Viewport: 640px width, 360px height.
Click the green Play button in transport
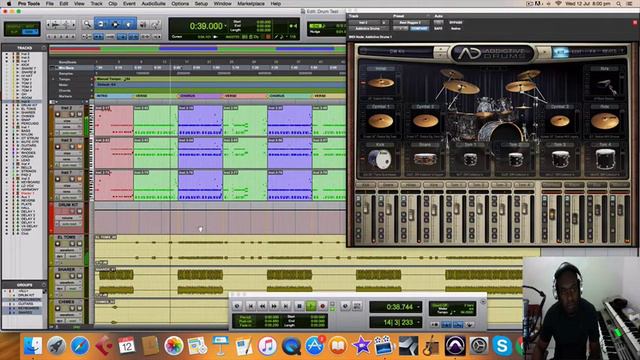pyautogui.click(x=311, y=306)
